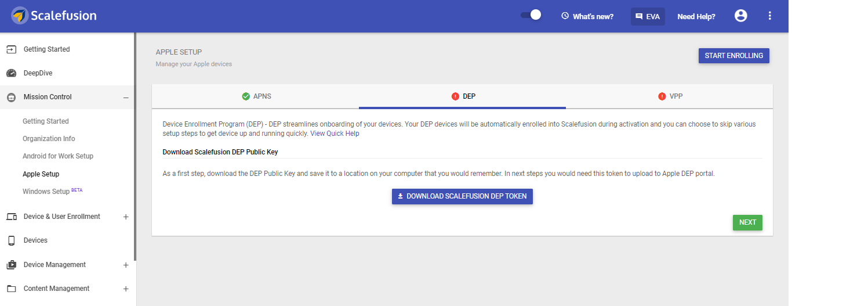
Task: Open EVA chat button
Action: pos(648,16)
